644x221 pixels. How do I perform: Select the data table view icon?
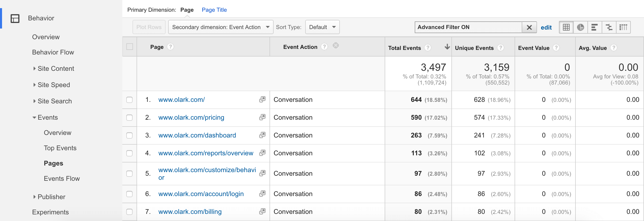click(566, 27)
